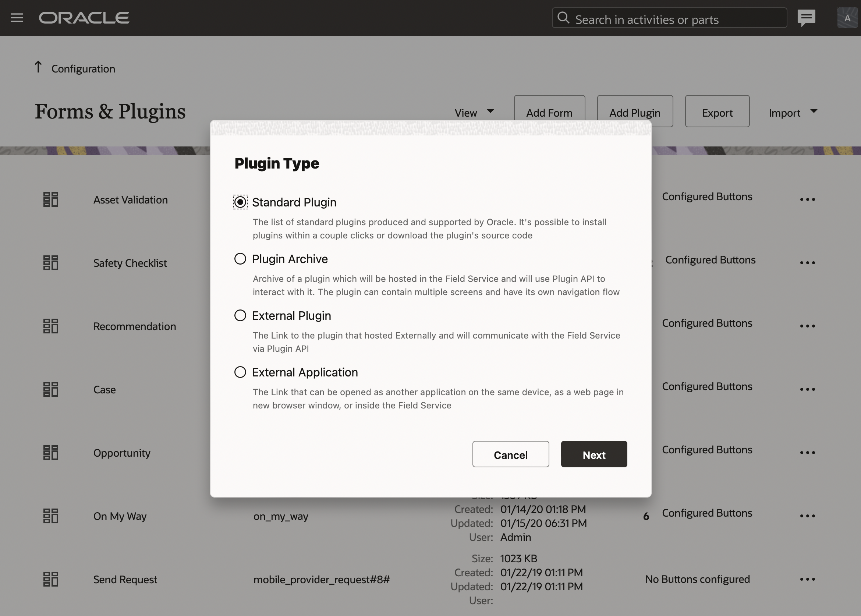Click the search magnifier icon
The height and width of the screenshot is (616, 861).
[x=564, y=18]
